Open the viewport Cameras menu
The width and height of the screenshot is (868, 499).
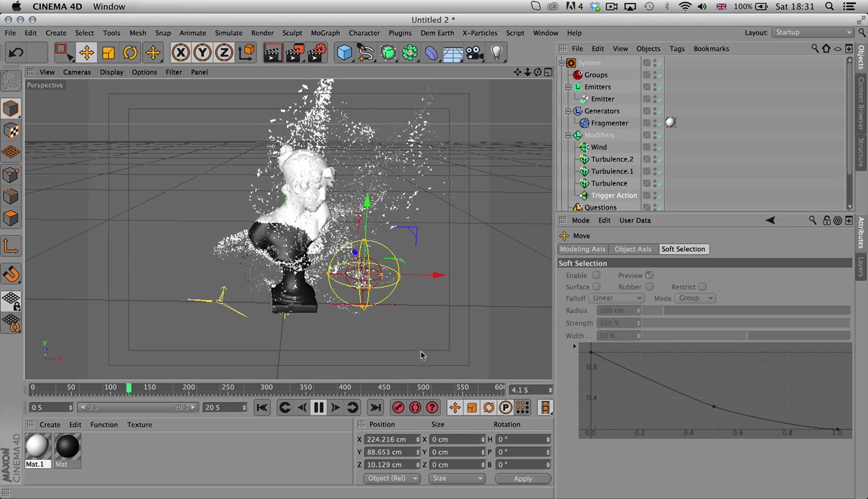click(77, 72)
